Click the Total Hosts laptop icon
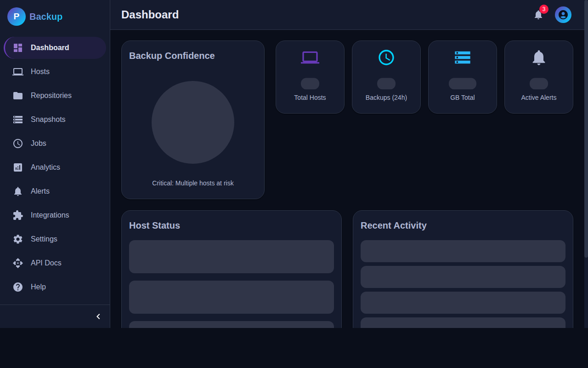Screen dimensions: 588x368 pos(310,57)
